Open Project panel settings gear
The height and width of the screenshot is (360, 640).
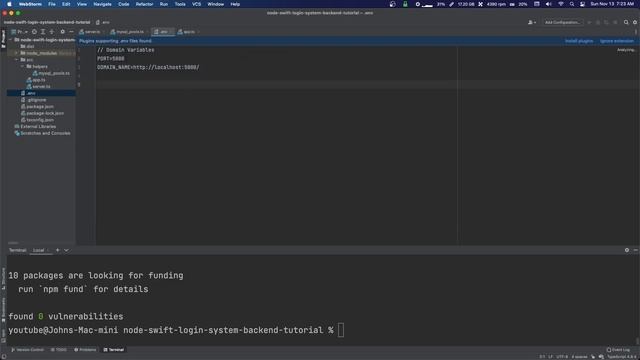pos(62,32)
